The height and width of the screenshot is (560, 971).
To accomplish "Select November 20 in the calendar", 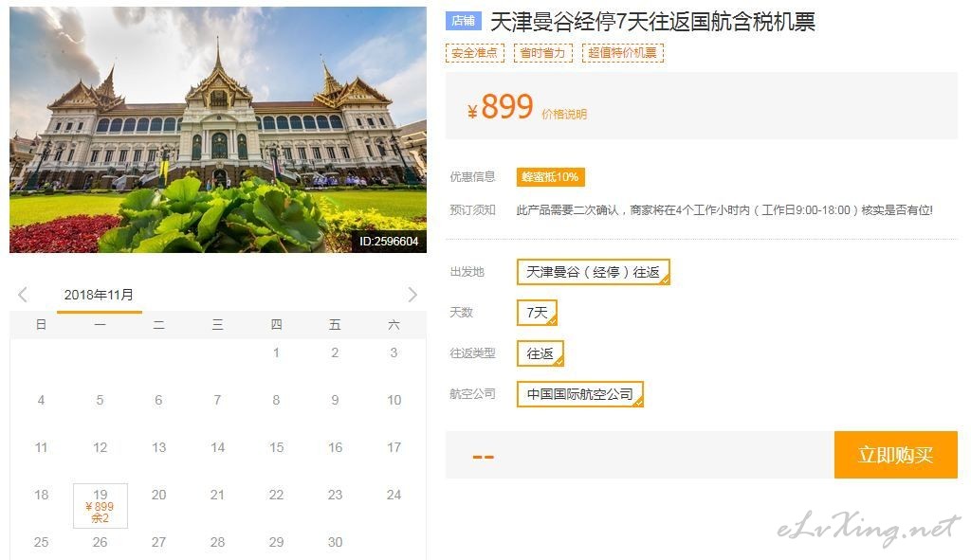I will click(x=158, y=495).
